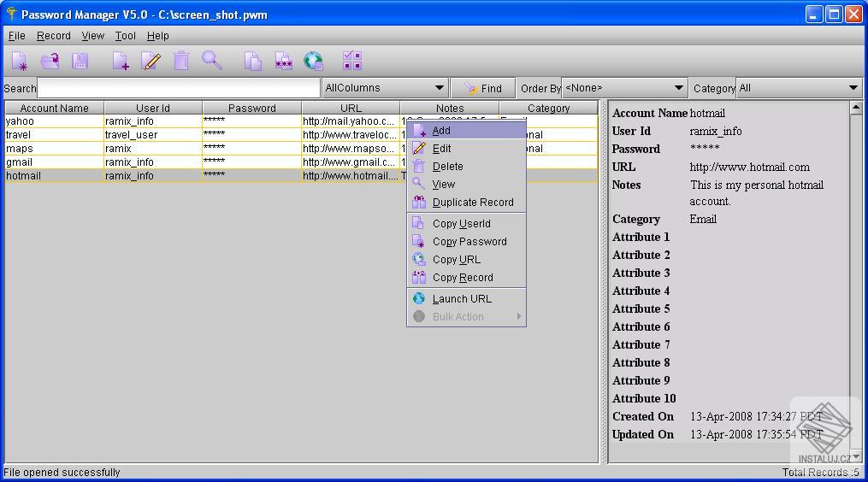Sort by Account Name column header
Image resolution: width=868 pixels, height=482 pixels.
coord(54,108)
